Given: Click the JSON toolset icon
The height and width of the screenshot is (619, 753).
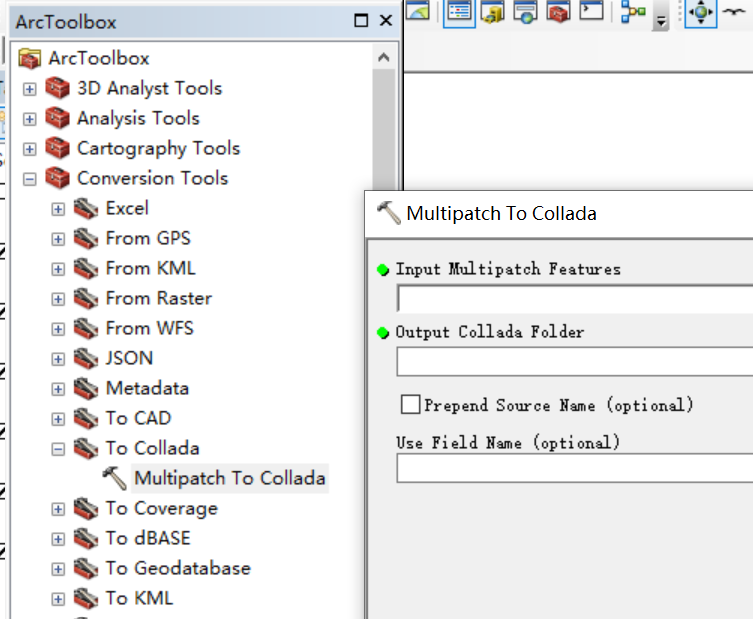Looking at the screenshot, I should click(x=86, y=358).
